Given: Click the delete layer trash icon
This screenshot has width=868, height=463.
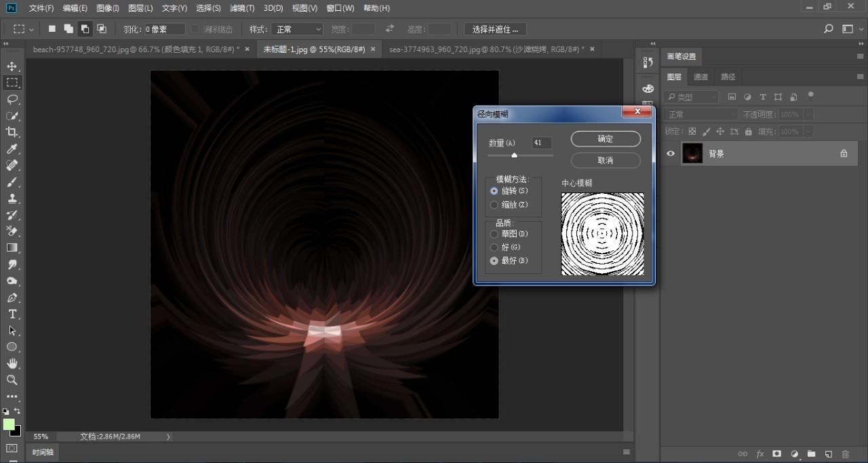Looking at the screenshot, I should [x=845, y=454].
